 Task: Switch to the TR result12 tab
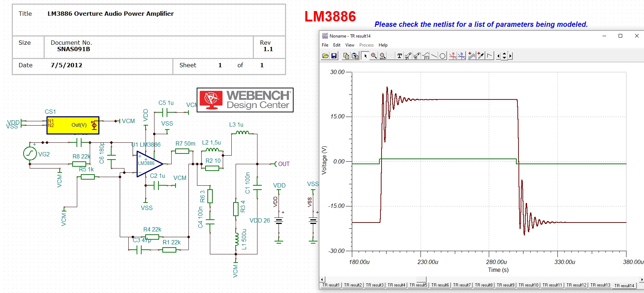tap(576, 285)
